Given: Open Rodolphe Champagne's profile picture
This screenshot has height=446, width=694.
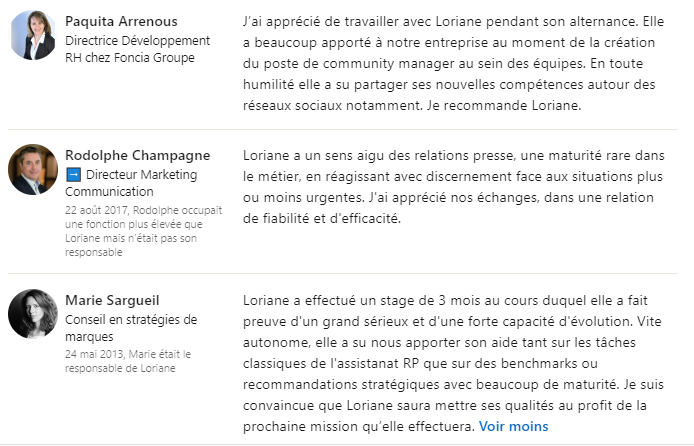Looking at the screenshot, I should [33, 169].
